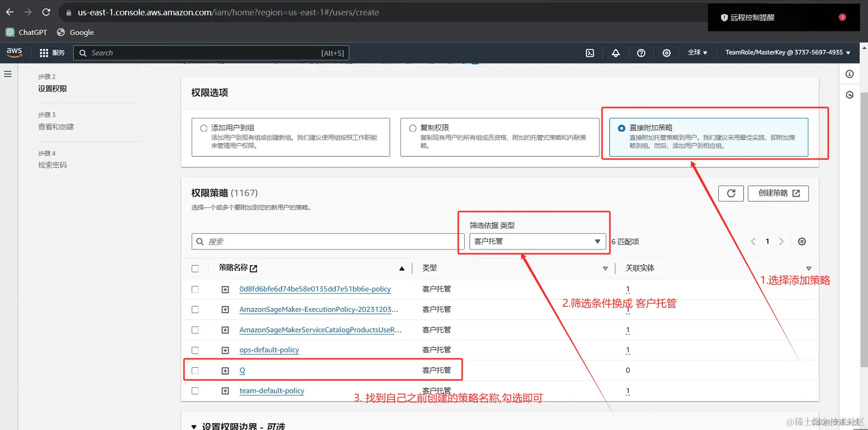
Task: Check the 0d8fd6bfe6d74be58e0135dd7e51bb6e-policy checkbox
Action: pos(195,290)
